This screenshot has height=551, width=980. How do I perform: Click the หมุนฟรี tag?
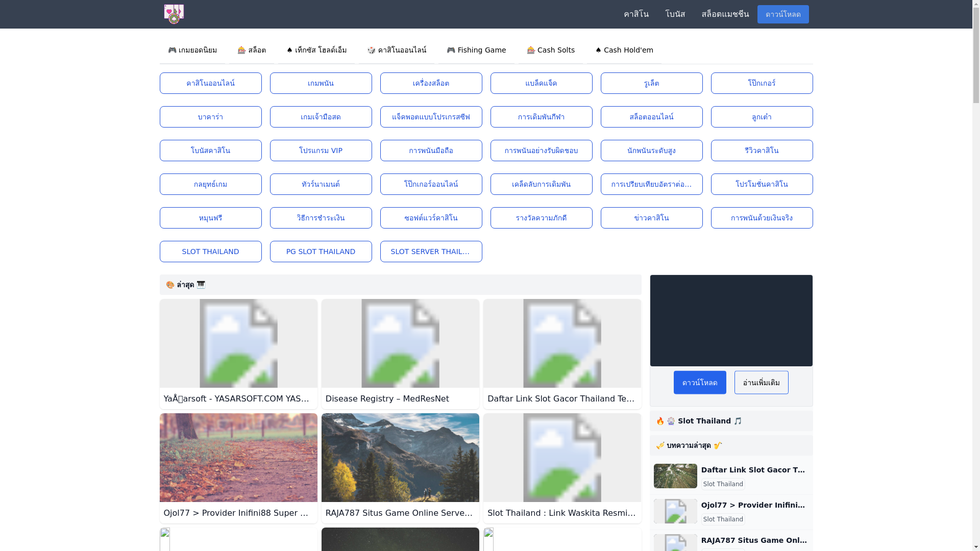coord(211,218)
